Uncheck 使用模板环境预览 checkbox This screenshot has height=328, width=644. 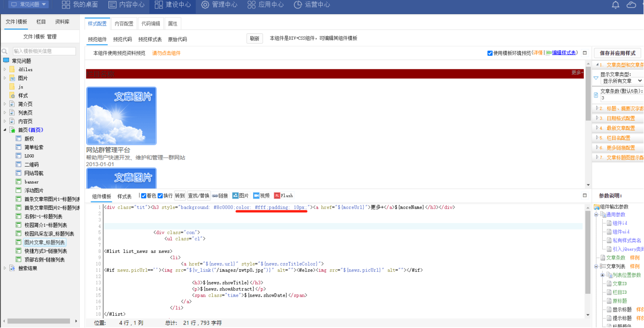coord(490,53)
